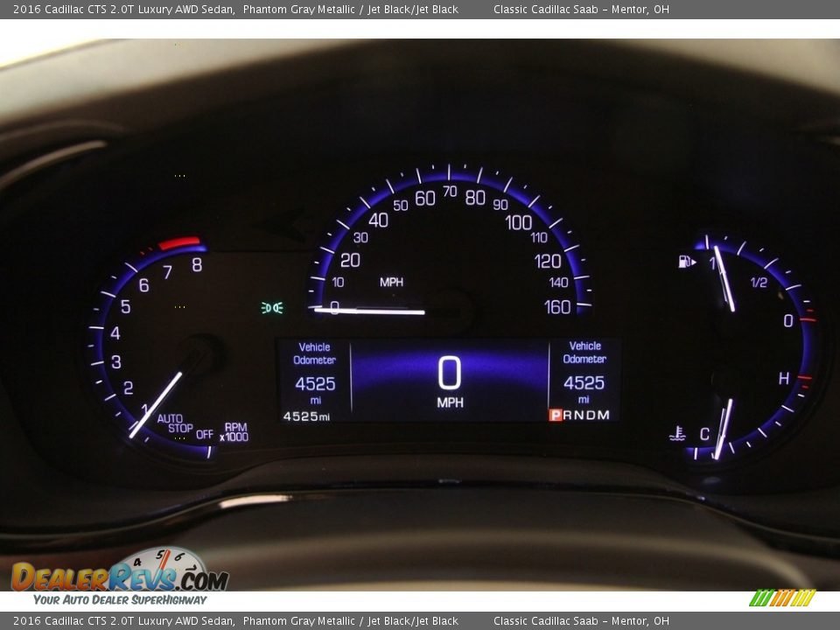Click the colored stripes icon at bottom right
The image size is (840, 630).
click(x=782, y=598)
